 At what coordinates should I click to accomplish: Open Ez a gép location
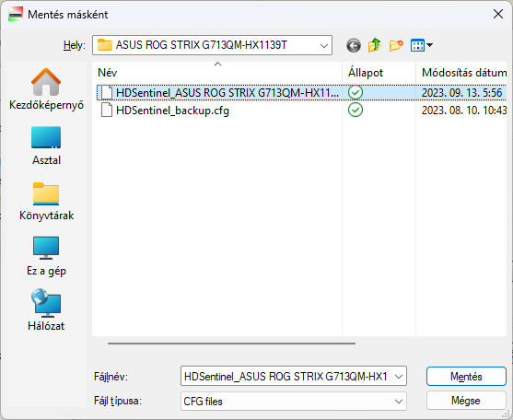coord(46,256)
